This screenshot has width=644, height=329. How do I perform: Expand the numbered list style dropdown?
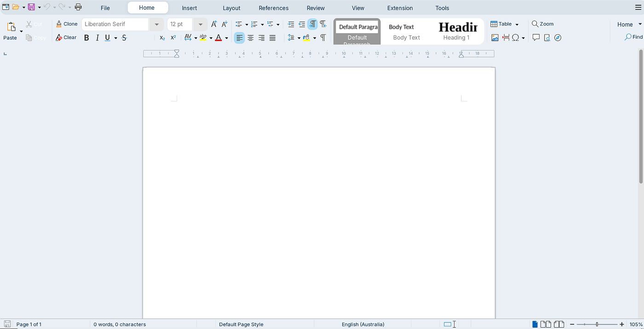pos(262,24)
